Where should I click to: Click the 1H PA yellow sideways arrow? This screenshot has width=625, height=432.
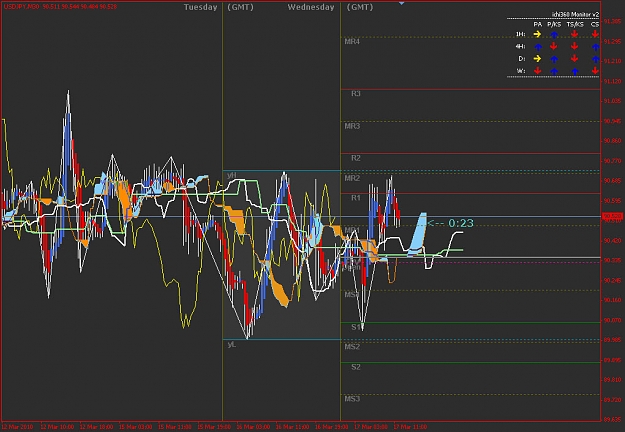537,34
